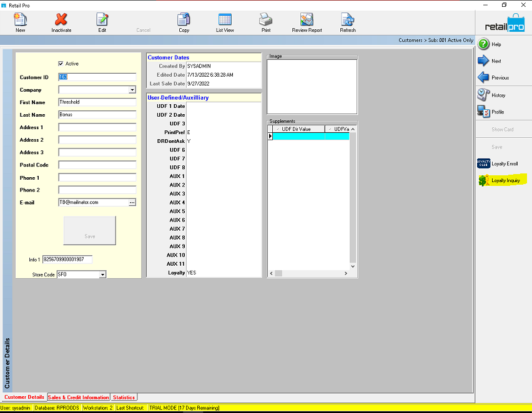The width and height of the screenshot is (532, 413).
Task: Click the Customer ID field
Action: (97, 77)
